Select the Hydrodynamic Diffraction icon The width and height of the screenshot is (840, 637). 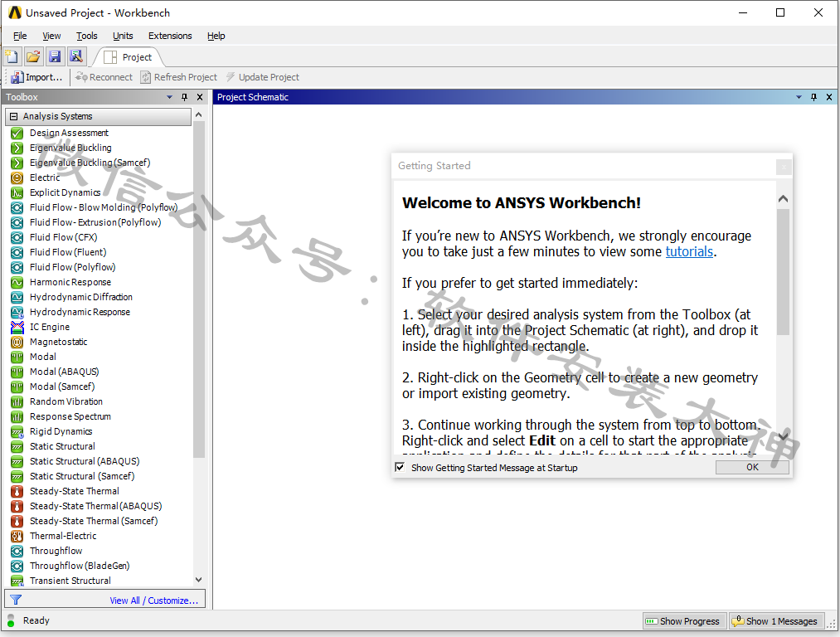pyautogui.click(x=17, y=297)
